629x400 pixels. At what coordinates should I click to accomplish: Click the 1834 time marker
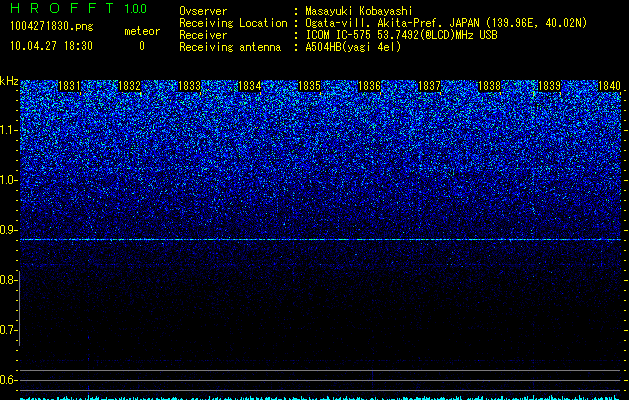(x=250, y=86)
